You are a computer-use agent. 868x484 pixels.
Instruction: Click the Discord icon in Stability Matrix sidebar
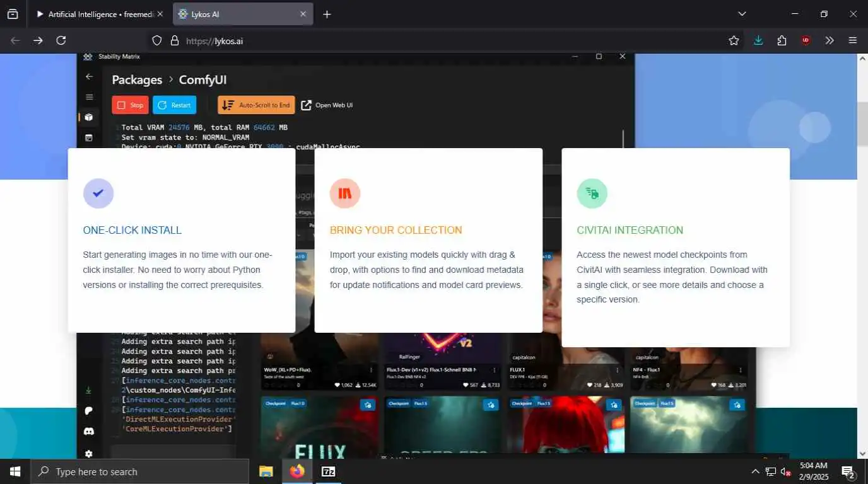click(x=89, y=432)
